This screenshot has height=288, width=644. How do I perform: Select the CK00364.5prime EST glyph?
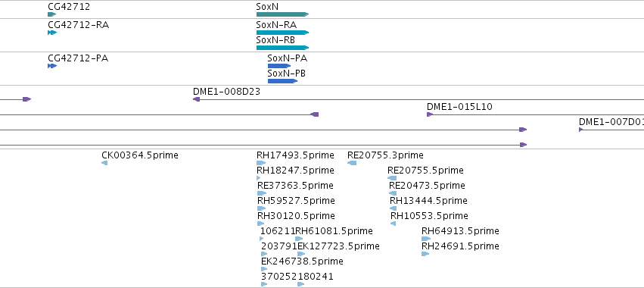coord(104,163)
